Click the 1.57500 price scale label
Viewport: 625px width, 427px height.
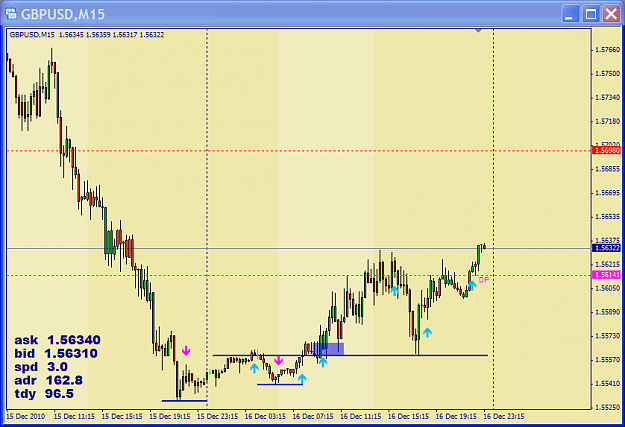tap(607, 74)
